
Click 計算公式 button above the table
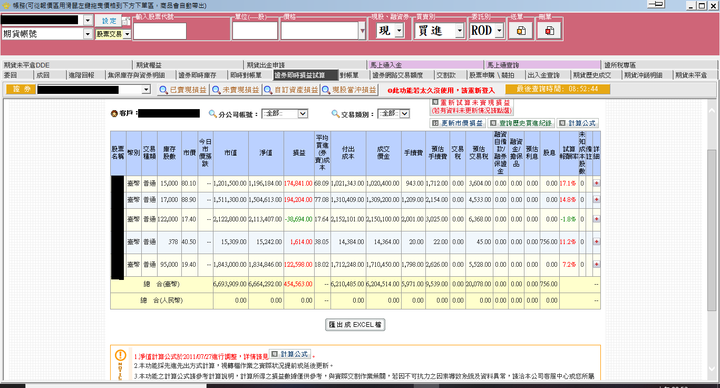[578, 123]
